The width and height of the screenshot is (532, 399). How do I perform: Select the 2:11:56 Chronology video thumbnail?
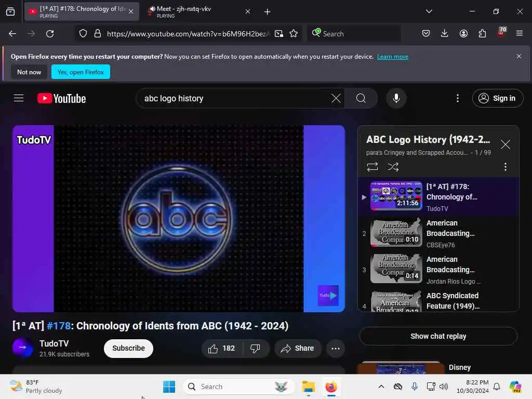pos(396,196)
